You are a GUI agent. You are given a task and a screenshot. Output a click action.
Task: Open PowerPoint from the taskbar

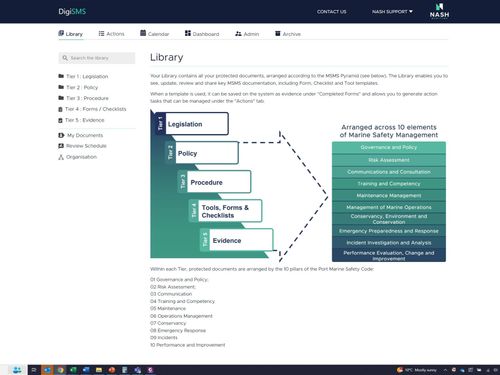pyautogui.click(x=112, y=370)
